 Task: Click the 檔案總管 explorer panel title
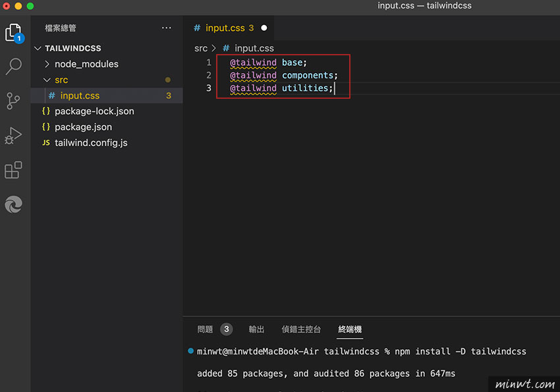[x=61, y=28]
